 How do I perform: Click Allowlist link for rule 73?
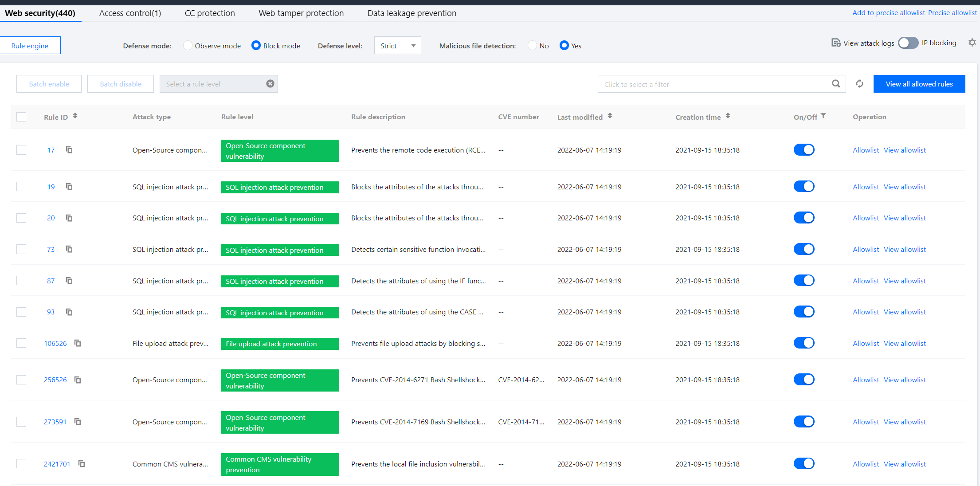pos(866,249)
